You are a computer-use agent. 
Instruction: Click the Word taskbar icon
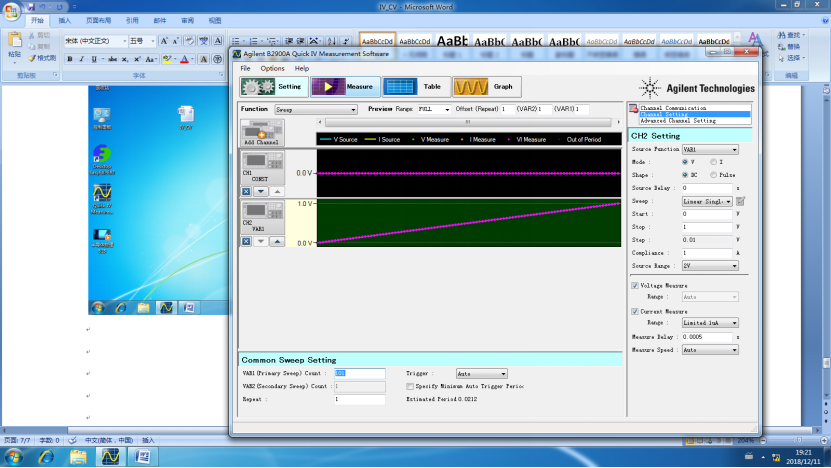pos(142,457)
